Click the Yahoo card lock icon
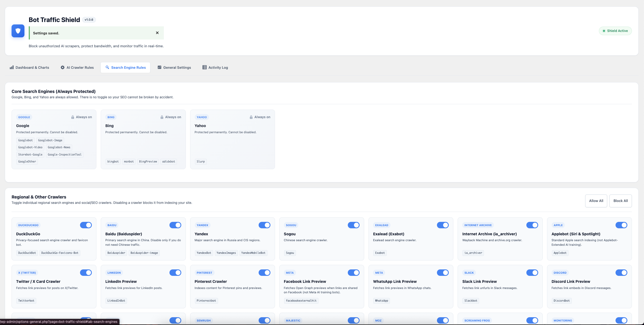This screenshot has width=644, height=325. (x=251, y=117)
